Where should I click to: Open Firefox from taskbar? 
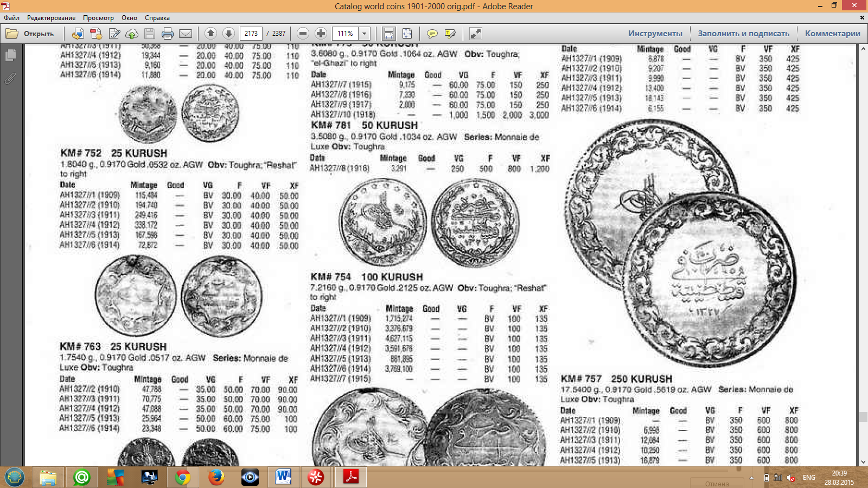[x=216, y=477]
